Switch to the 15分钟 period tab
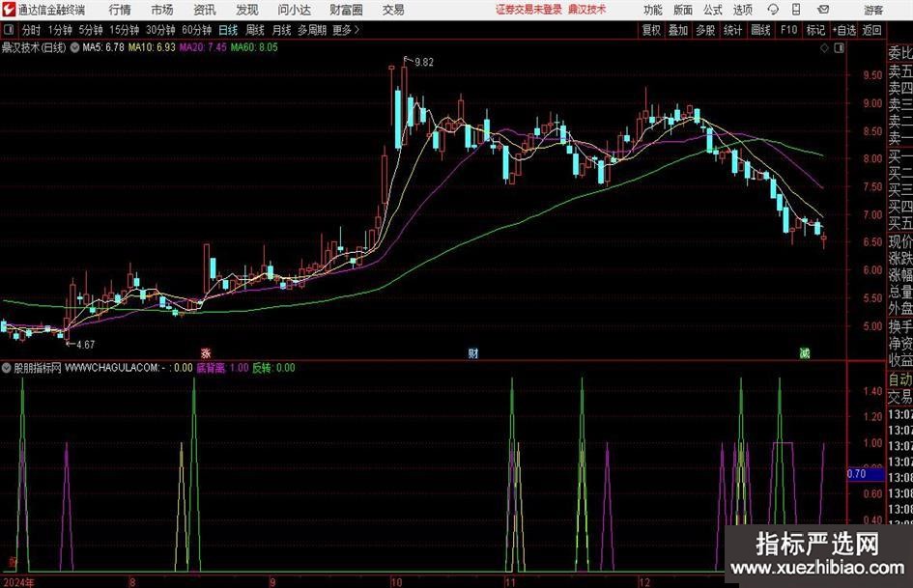 pos(124,30)
